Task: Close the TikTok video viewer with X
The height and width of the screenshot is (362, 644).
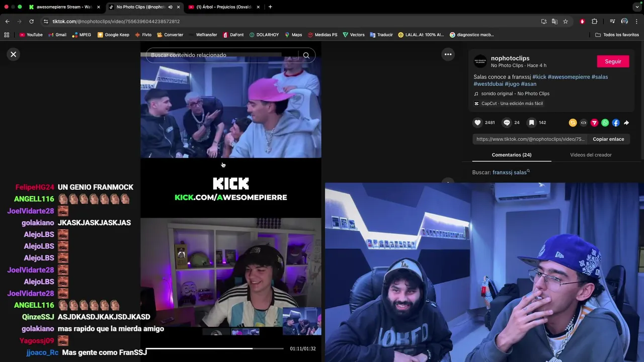Action: [14, 54]
